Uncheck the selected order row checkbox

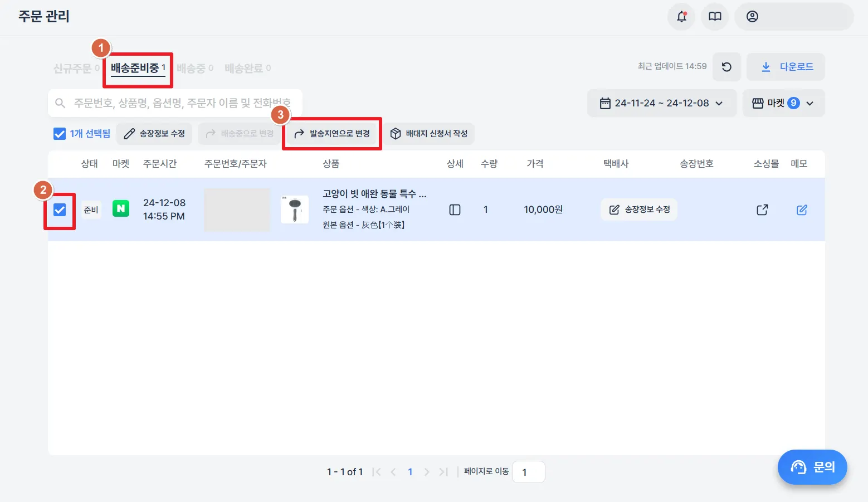point(59,211)
